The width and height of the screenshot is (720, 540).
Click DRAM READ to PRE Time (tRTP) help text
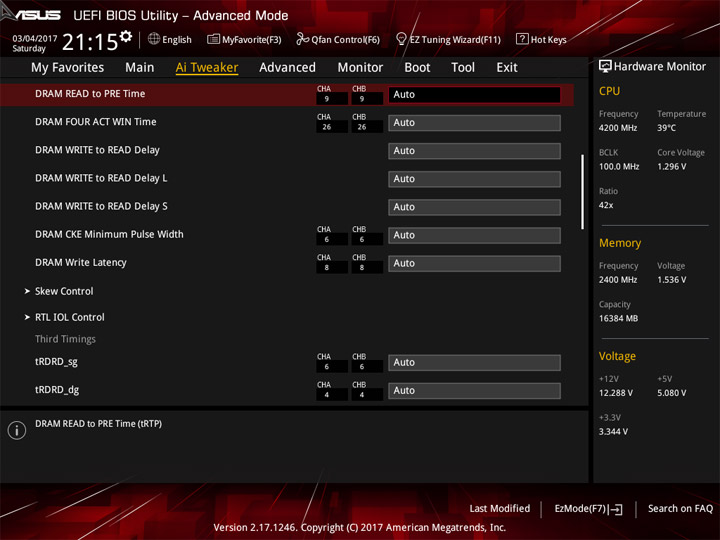pos(98,424)
